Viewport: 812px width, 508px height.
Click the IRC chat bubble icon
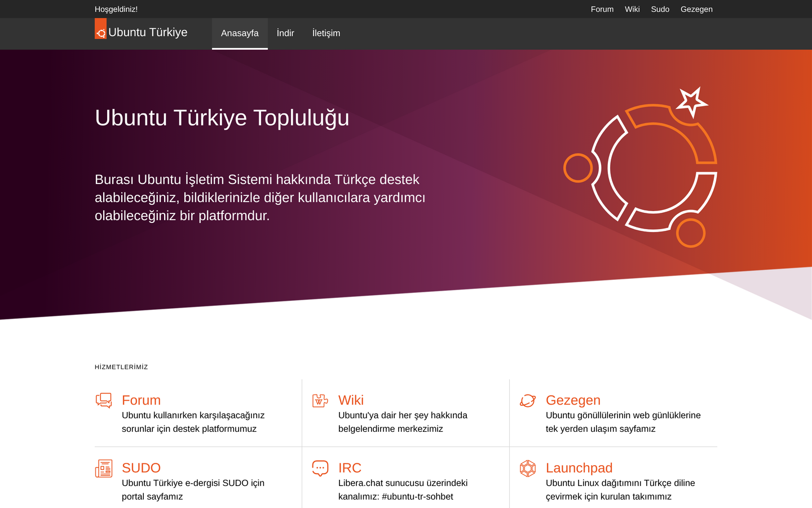(x=320, y=468)
